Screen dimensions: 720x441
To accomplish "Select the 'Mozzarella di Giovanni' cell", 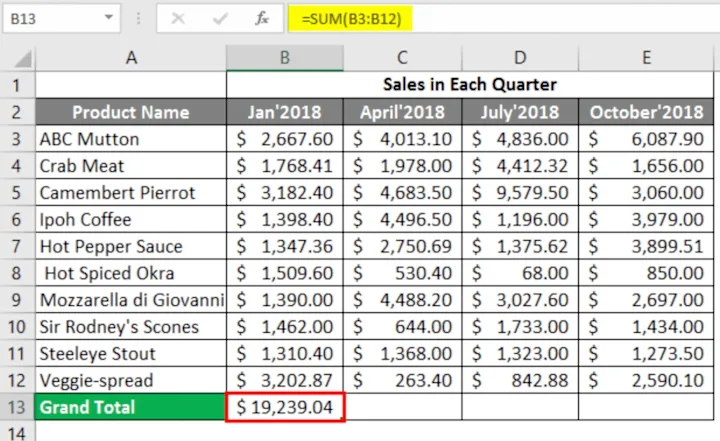I will click(x=131, y=300).
